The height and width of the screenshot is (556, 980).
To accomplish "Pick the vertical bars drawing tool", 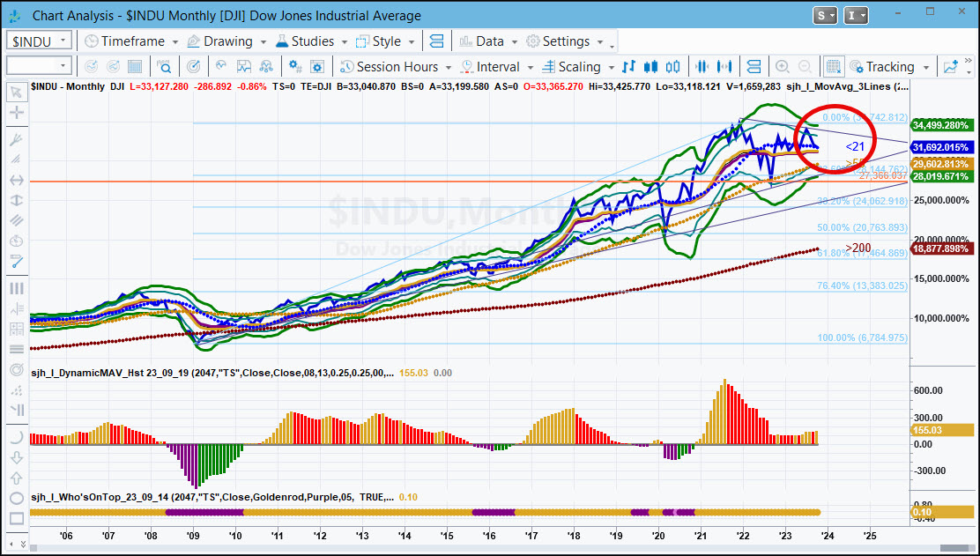I will point(16,288).
